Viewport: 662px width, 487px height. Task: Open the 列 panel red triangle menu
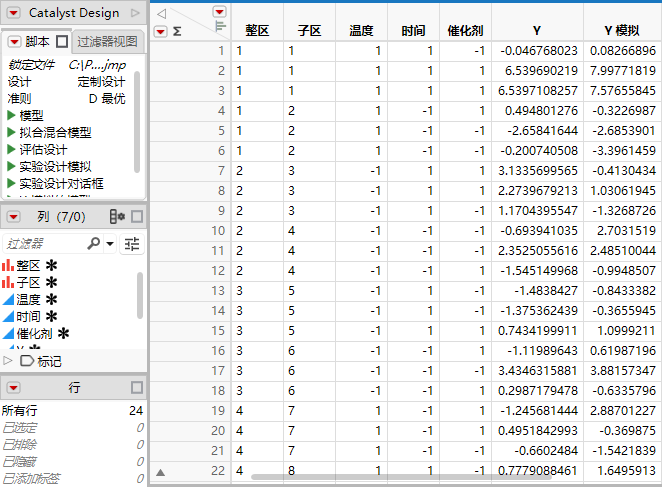(x=14, y=217)
